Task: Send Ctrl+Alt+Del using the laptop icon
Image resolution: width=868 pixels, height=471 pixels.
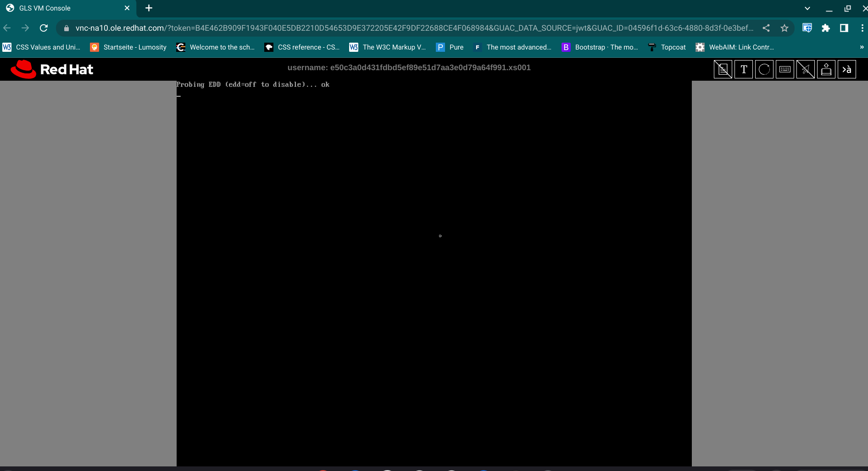Action: (x=826, y=69)
